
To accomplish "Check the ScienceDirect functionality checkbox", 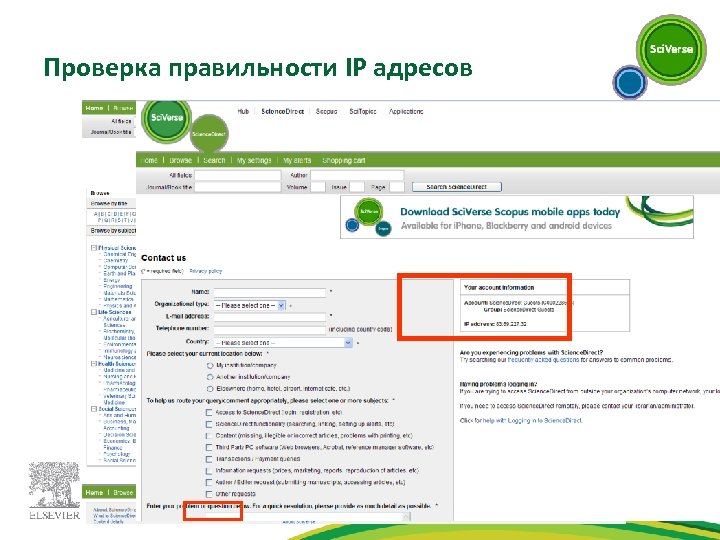I will 209,424.
